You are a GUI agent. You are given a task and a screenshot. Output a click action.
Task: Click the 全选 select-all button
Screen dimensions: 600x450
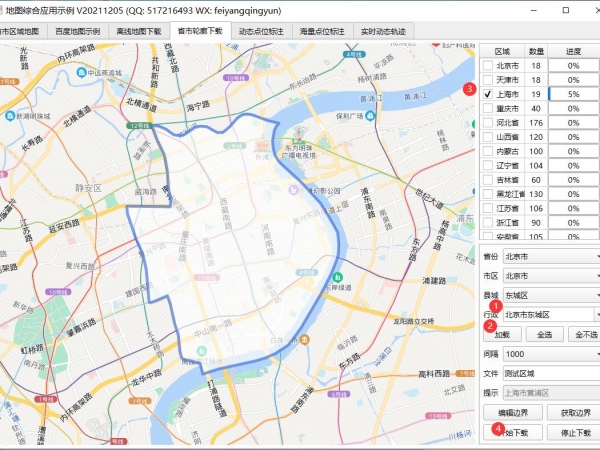[x=544, y=334]
